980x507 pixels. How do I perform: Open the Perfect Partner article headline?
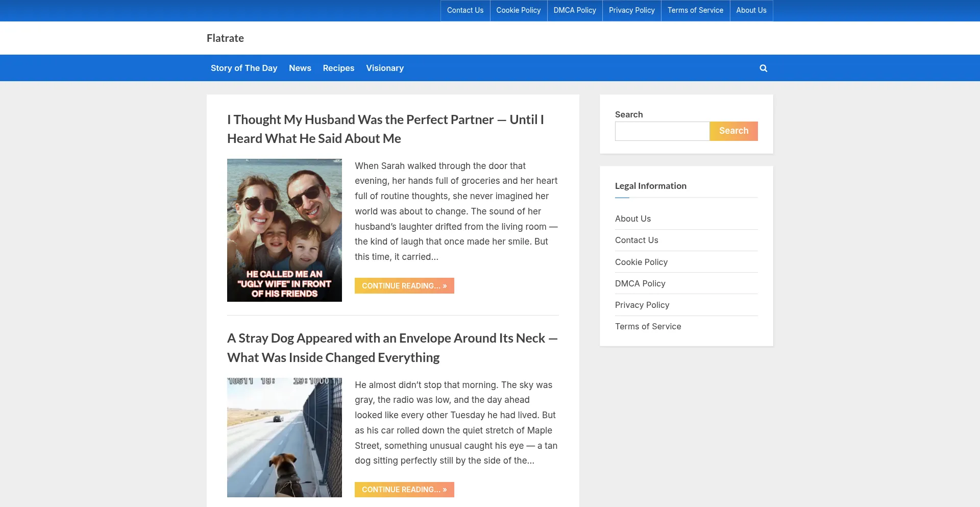pyautogui.click(x=385, y=129)
